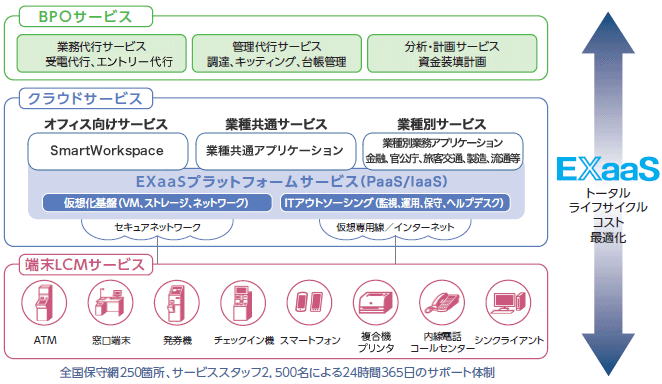Click the 仮想専用線／インターネット cloud shape
The width and height of the screenshot is (662, 384).
click(x=395, y=229)
